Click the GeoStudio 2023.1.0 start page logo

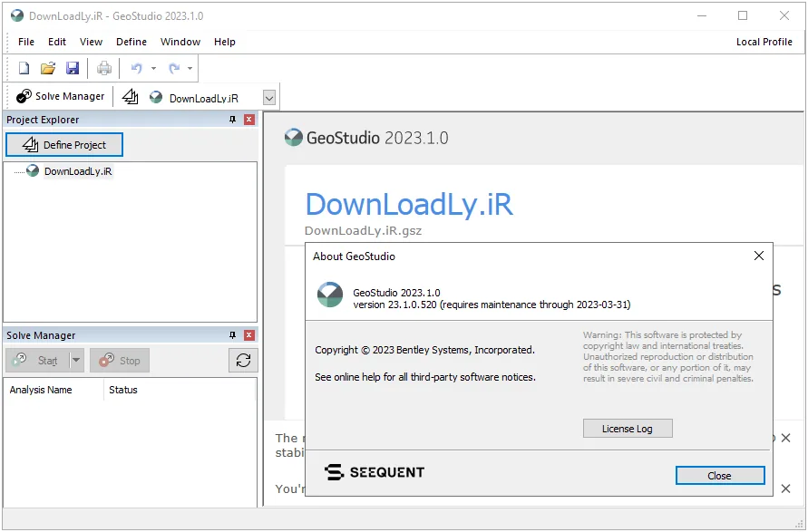(366, 138)
